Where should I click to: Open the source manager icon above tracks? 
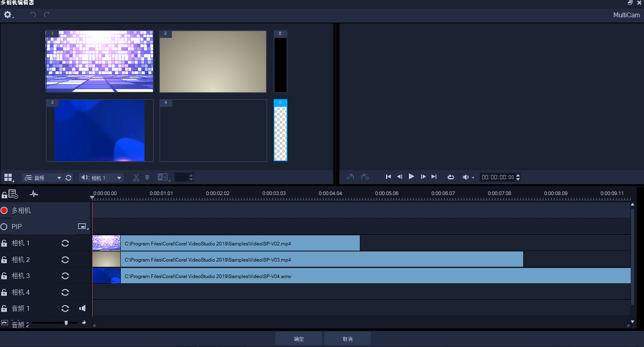pyautogui.click(x=13, y=194)
